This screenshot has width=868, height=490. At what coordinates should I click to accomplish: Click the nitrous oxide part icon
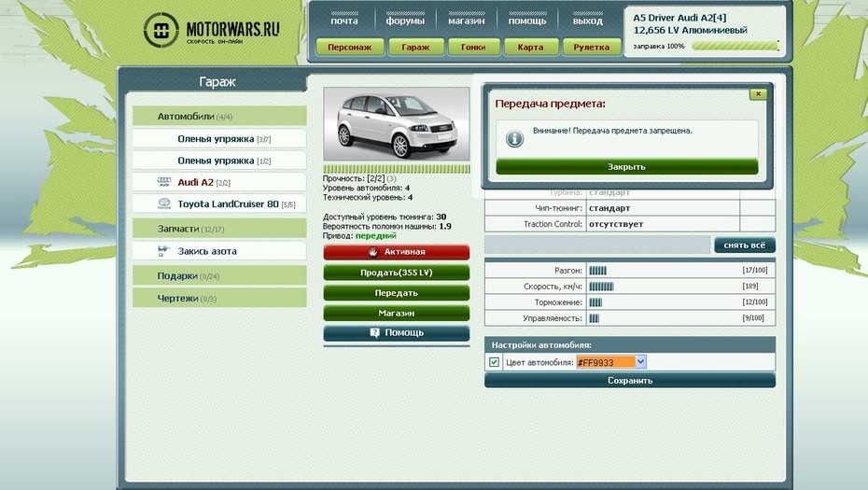163,251
